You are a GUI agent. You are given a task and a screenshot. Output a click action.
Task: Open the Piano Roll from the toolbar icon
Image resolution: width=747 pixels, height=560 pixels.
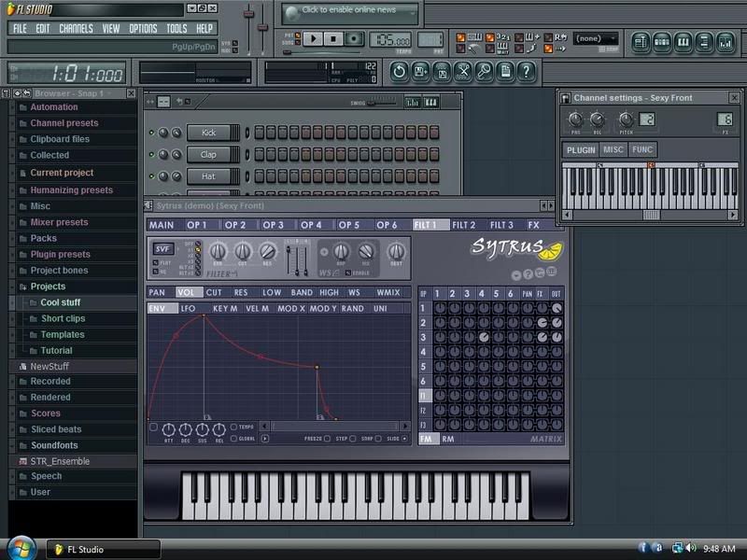coord(684,43)
